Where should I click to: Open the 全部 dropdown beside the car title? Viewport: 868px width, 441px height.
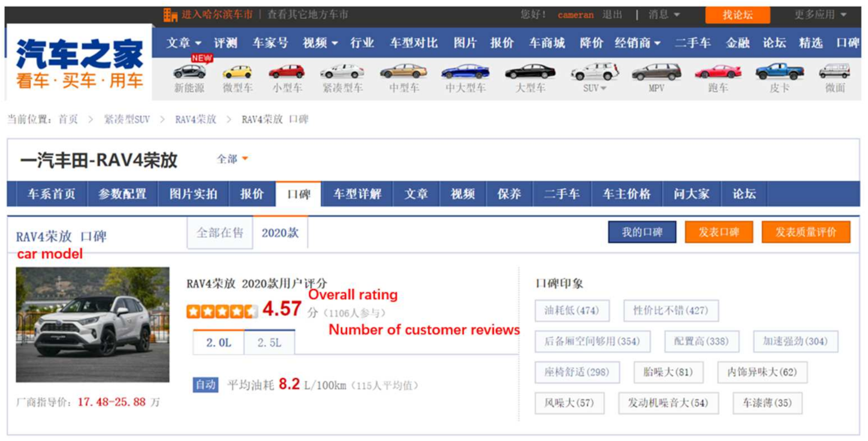232,159
